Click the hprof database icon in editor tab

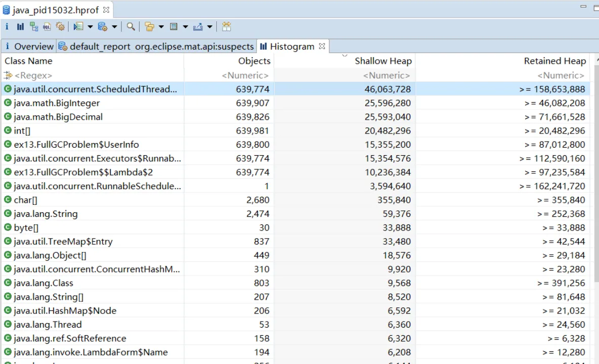click(7, 10)
